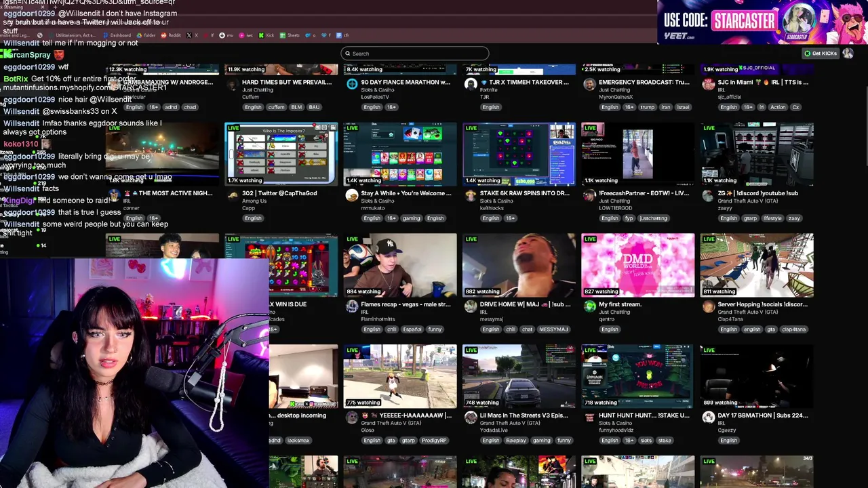The image size is (868, 488).
Task: Select 'stake' tag under HUNT HUNT stream
Action: coord(665,441)
